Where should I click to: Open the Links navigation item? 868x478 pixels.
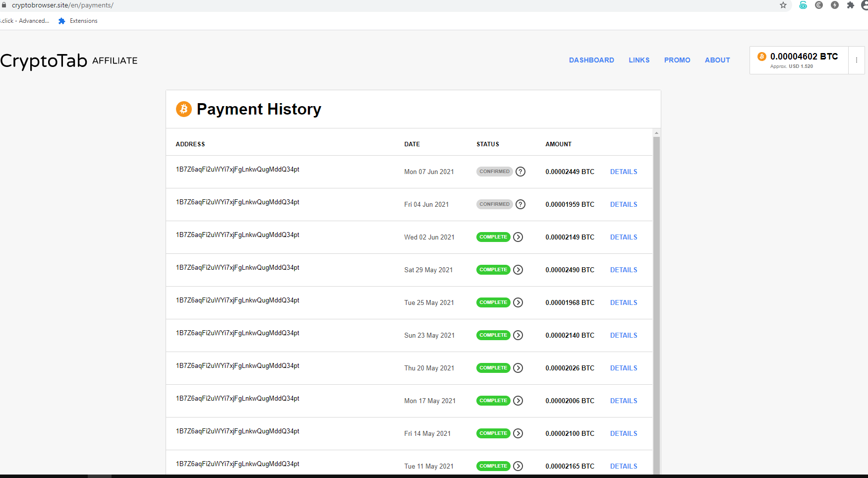point(639,60)
